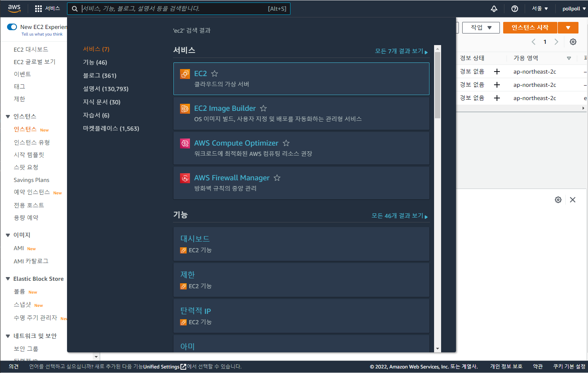The image size is (588, 373).
Task: Sort by the 가용 영역 column arrow
Action: [569, 58]
